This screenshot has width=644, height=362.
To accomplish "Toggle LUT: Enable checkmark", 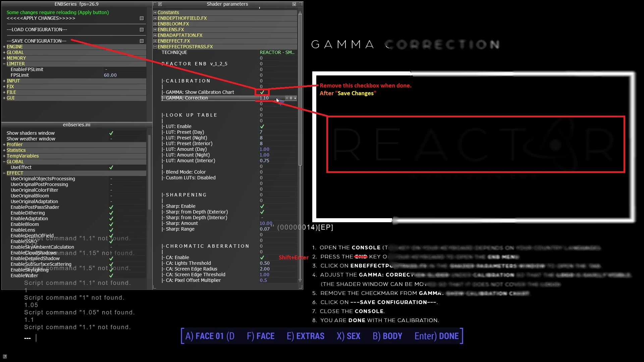I will (262, 127).
